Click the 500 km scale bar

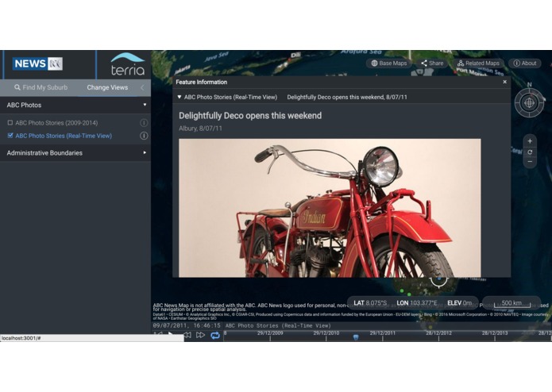click(x=511, y=303)
